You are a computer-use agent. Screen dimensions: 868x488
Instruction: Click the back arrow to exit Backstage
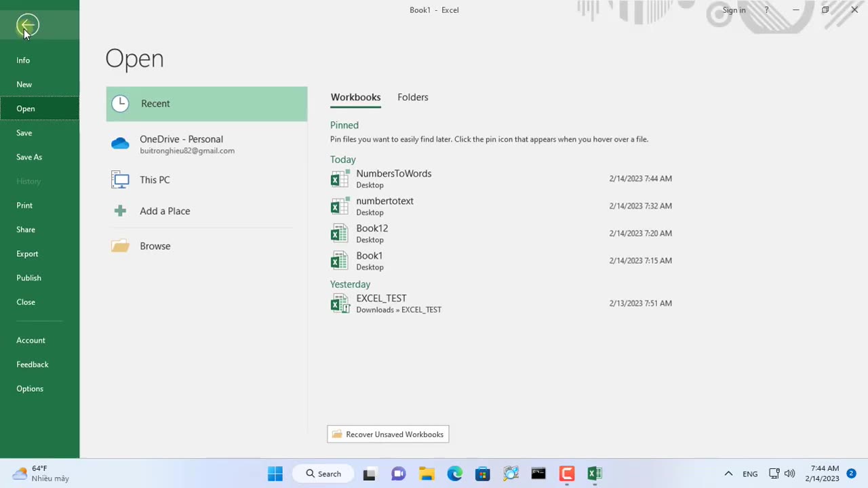coord(28,26)
